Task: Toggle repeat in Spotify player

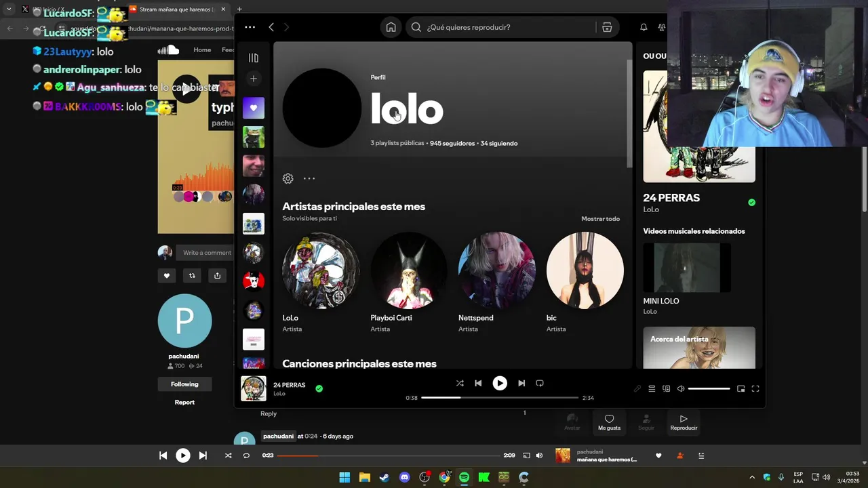Action: pos(540,383)
